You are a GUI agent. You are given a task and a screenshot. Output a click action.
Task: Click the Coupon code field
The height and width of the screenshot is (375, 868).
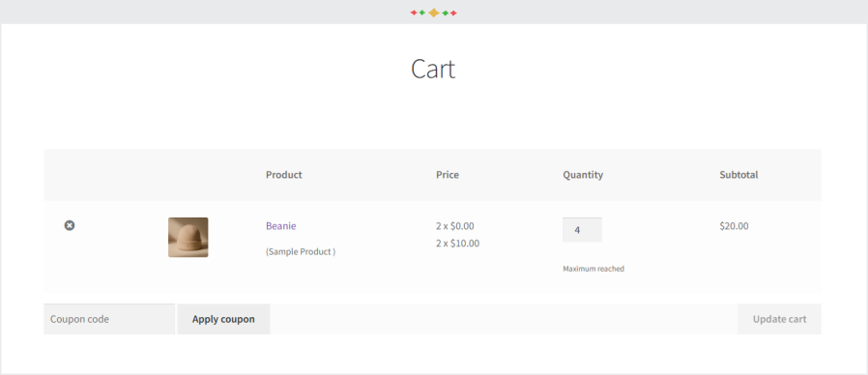click(x=109, y=319)
